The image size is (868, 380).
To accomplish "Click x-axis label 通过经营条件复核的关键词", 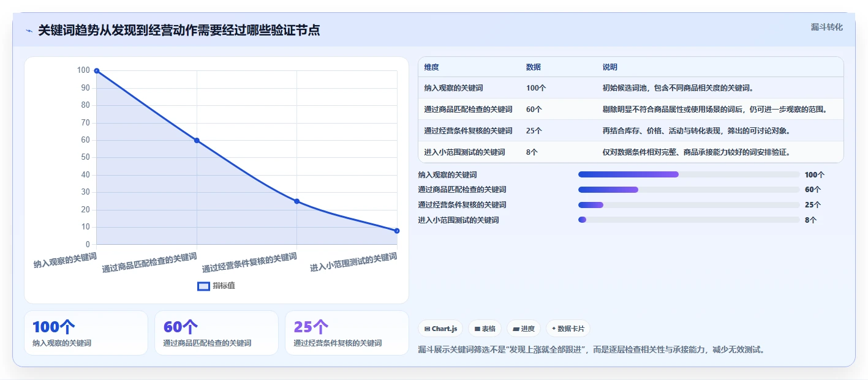I will click(249, 263).
